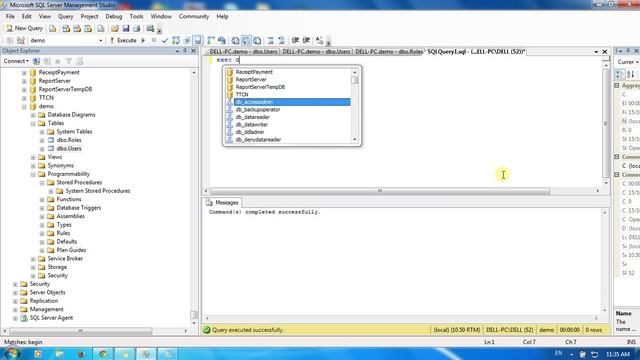This screenshot has height=360, width=640.
Task: Open the Query menu
Action: [65, 16]
